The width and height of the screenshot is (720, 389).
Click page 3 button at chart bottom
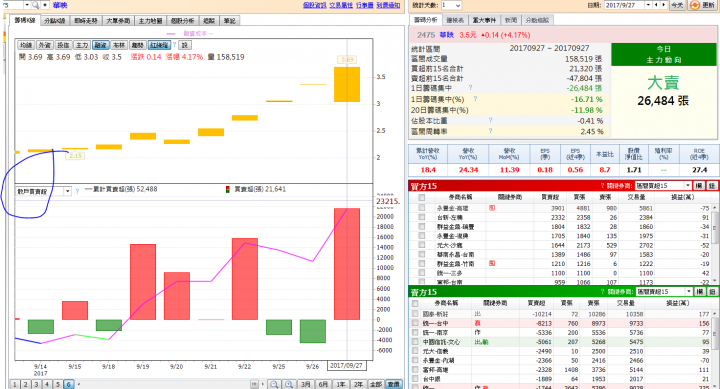[x=36, y=384]
